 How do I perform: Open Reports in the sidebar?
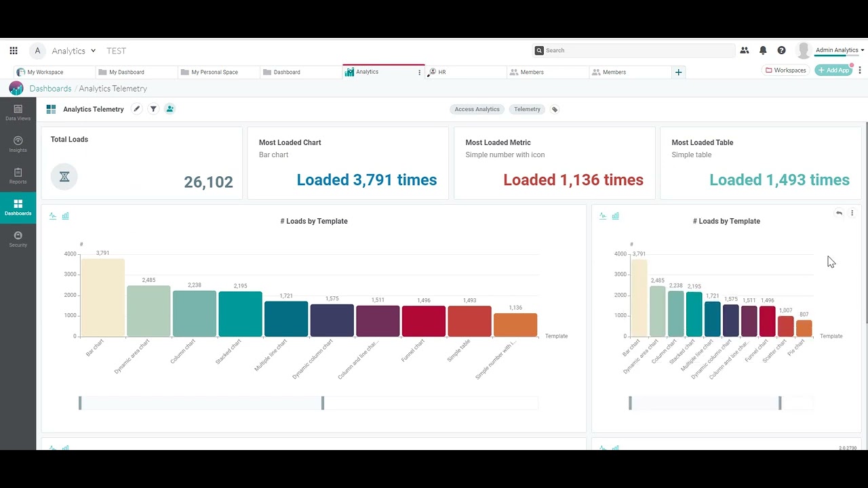(18, 176)
